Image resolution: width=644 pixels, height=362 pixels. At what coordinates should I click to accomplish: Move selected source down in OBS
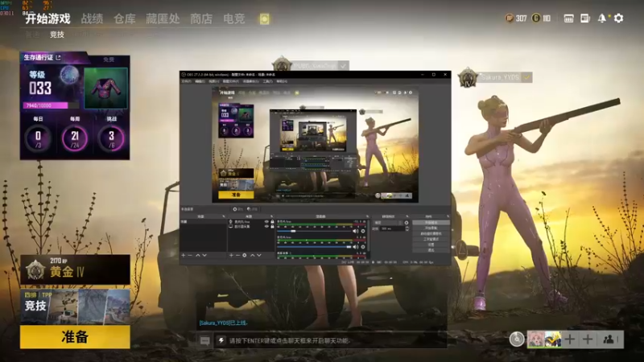pyautogui.click(x=258, y=255)
